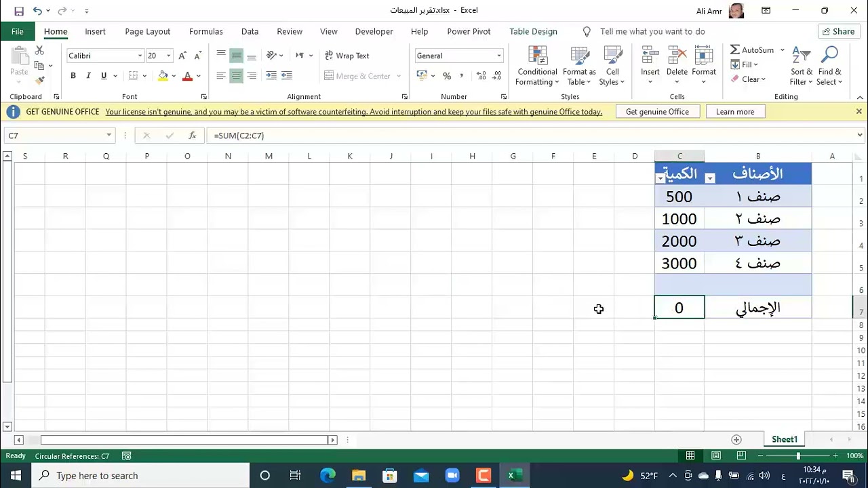Click the Save icon in quick access toolbar

[19, 11]
